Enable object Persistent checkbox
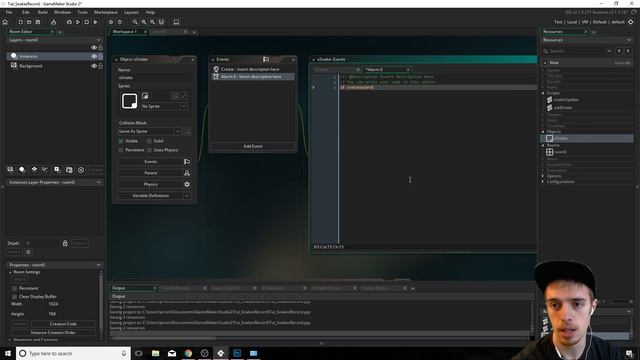This screenshot has height=360, width=640. pos(121,150)
